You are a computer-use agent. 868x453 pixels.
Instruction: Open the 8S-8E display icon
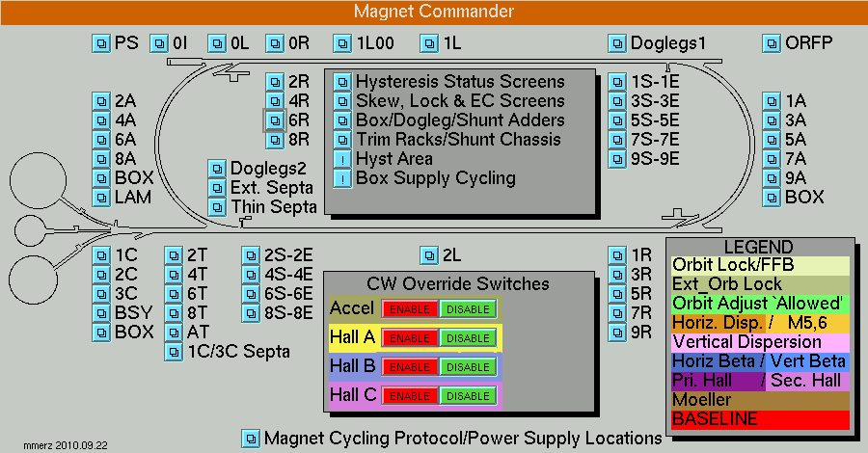(251, 313)
